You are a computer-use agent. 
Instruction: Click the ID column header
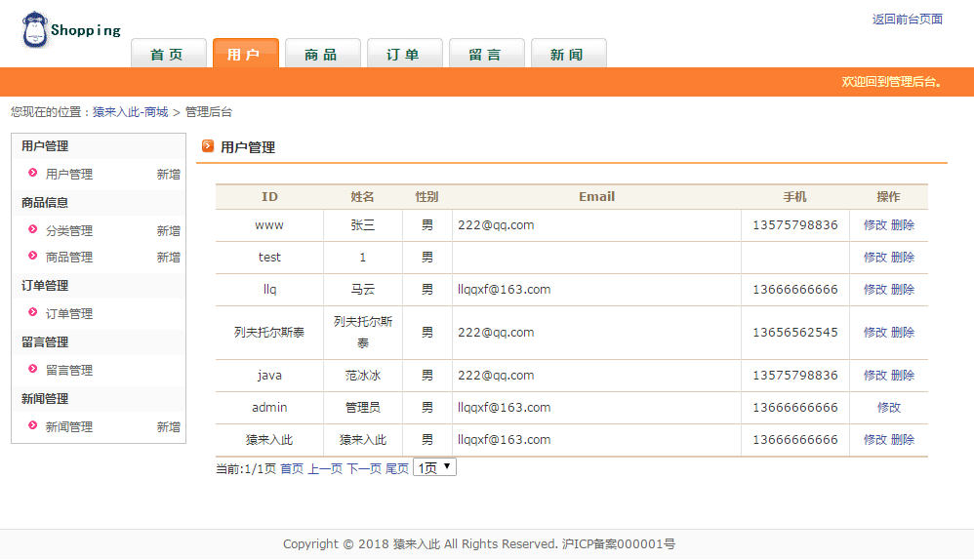pyautogui.click(x=269, y=197)
